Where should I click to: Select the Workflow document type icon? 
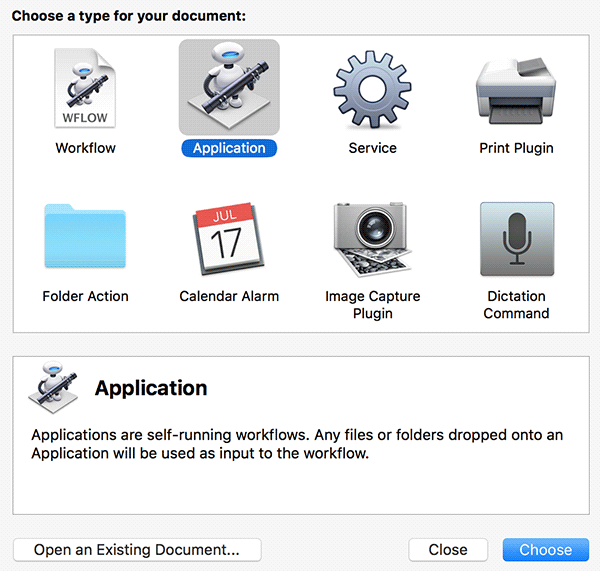click(85, 88)
